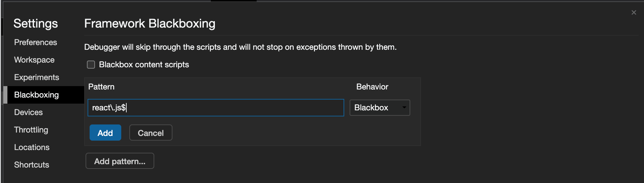This screenshot has height=183, width=644.
Task: Close the Settings panel with X icon
Action: click(634, 12)
